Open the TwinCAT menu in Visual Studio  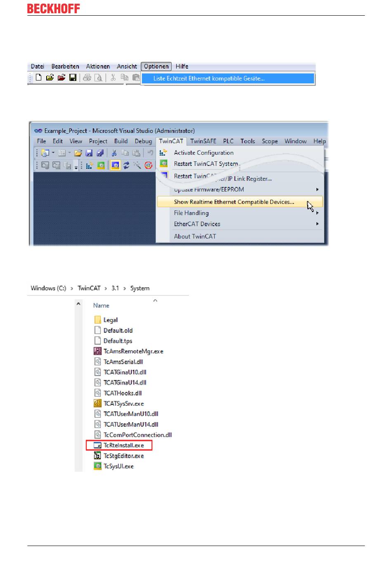[x=171, y=141]
